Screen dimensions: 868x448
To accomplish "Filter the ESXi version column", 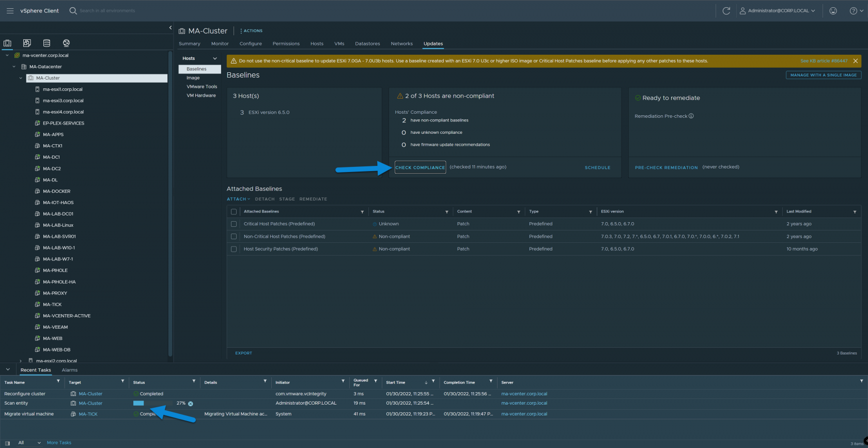I will (x=776, y=212).
